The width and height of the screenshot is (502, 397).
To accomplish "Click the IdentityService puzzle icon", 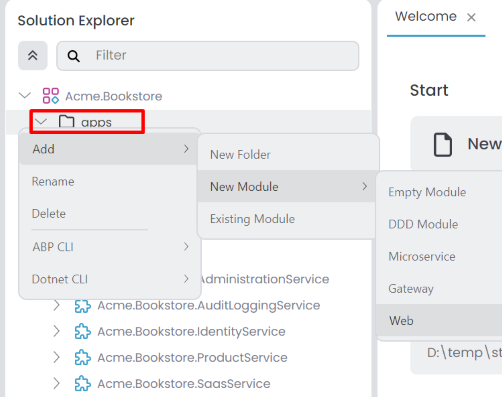I will click(83, 332).
